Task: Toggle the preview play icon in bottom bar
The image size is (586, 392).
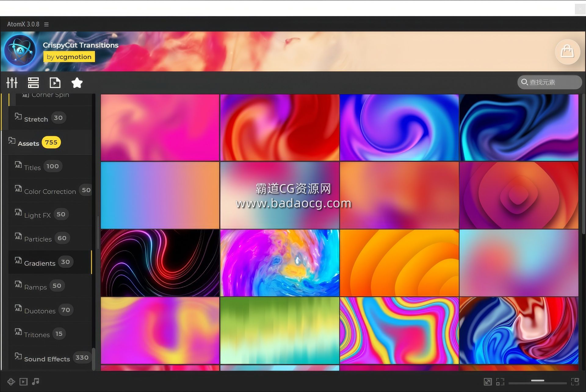Action: [x=24, y=382]
